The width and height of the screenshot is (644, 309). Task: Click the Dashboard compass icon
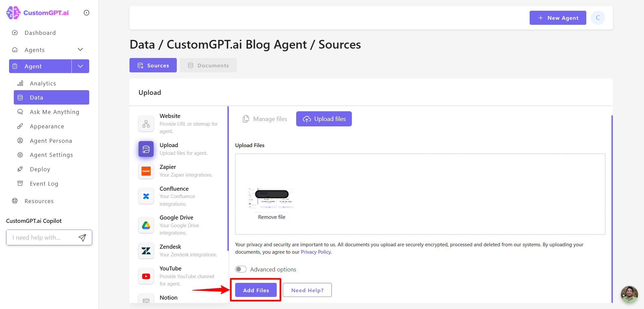(x=15, y=33)
